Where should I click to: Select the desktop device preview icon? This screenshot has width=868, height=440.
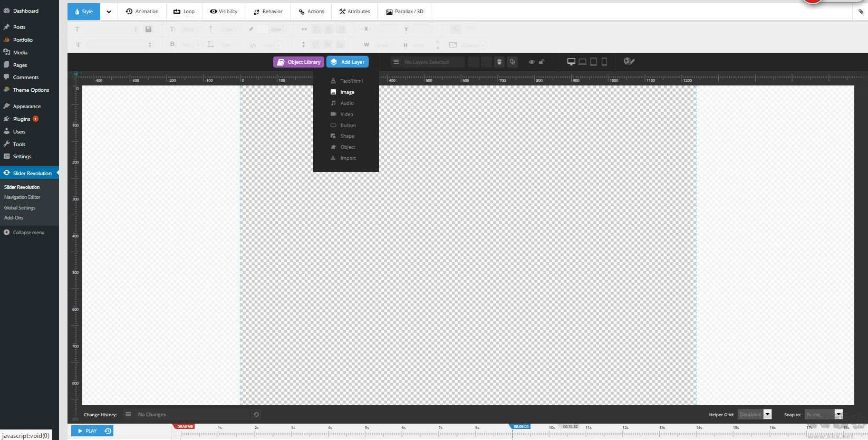(x=571, y=62)
